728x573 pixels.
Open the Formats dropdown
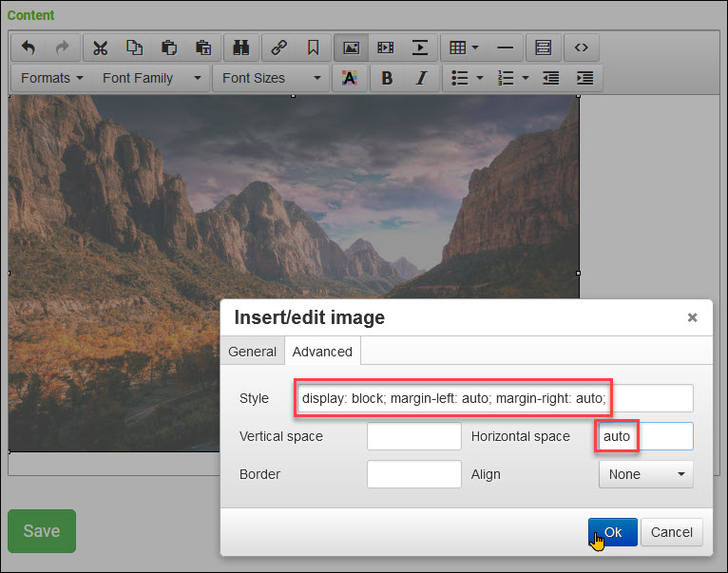(x=52, y=78)
